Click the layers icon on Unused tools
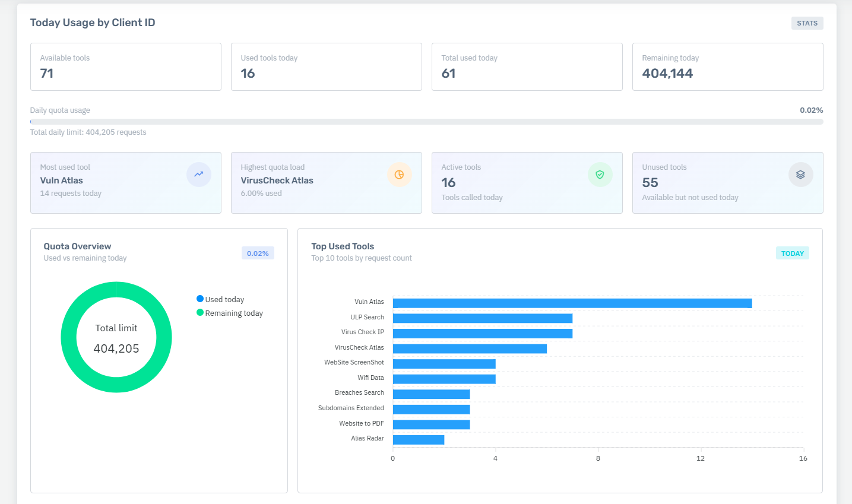 click(801, 175)
